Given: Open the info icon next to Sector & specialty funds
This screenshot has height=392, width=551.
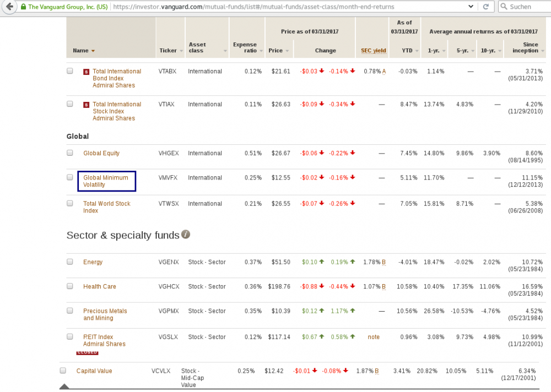Looking at the screenshot, I should click(x=186, y=235).
